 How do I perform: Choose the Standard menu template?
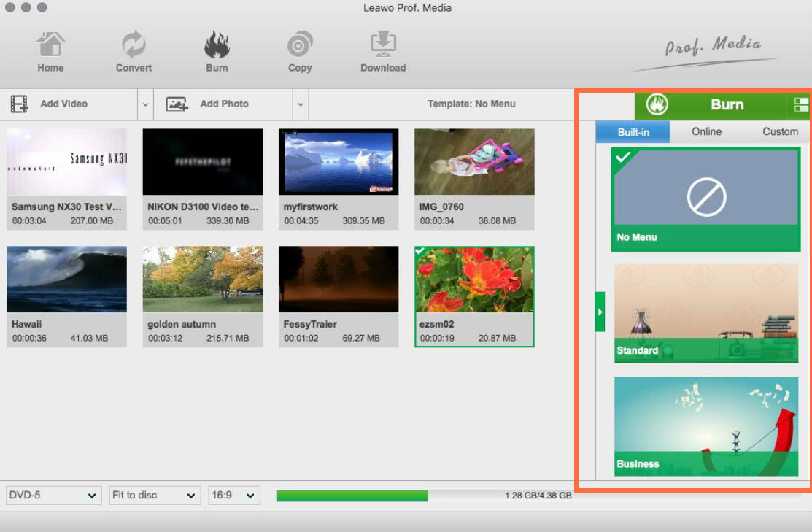click(x=705, y=312)
